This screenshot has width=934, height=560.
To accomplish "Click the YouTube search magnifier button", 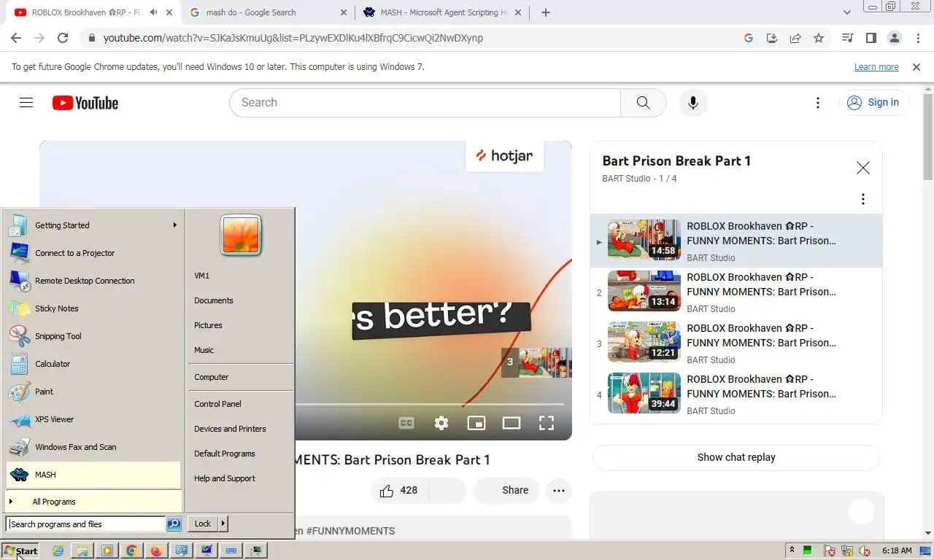I will pyautogui.click(x=643, y=103).
